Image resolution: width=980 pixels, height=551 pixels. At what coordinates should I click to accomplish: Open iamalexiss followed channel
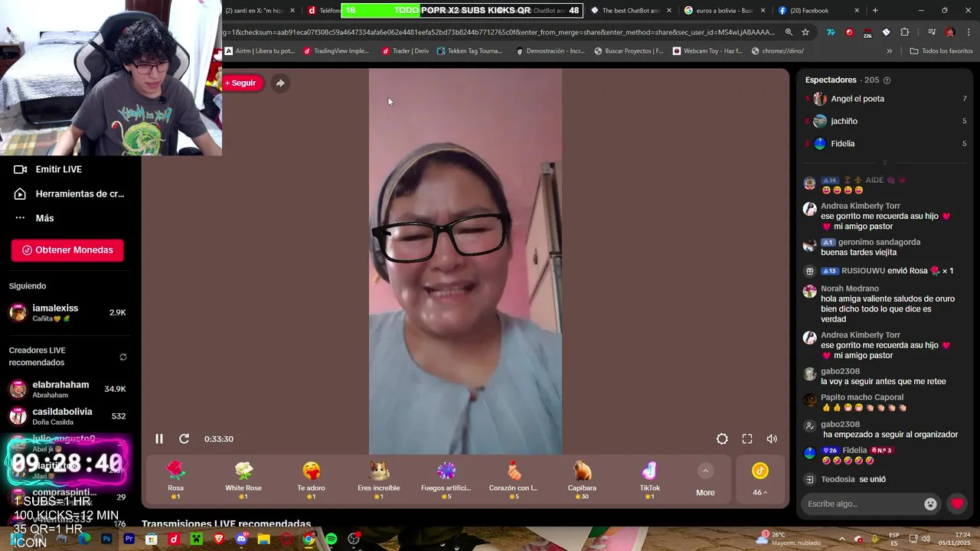click(67, 312)
